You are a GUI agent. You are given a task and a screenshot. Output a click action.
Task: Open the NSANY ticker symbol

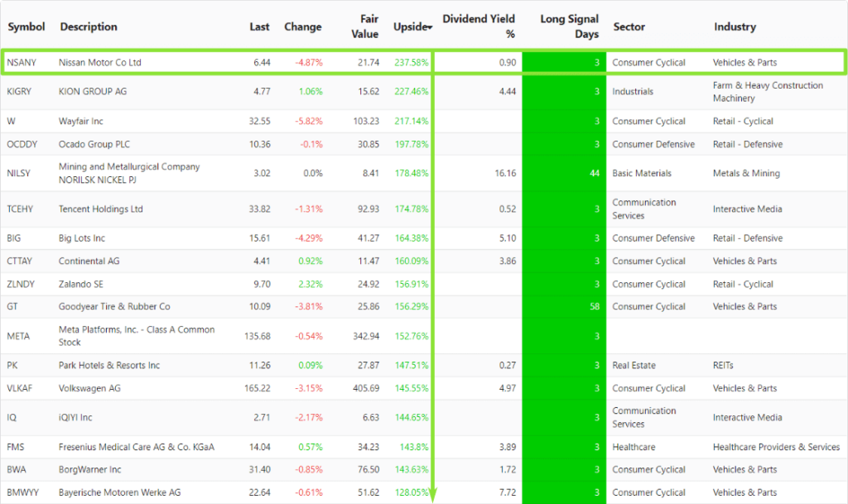21,63
